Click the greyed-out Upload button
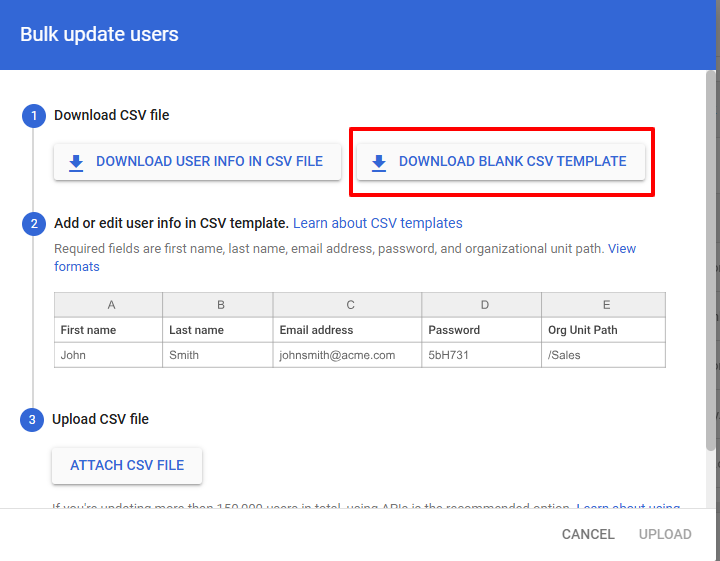The height and width of the screenshot is (561, 720). point(665,534)
